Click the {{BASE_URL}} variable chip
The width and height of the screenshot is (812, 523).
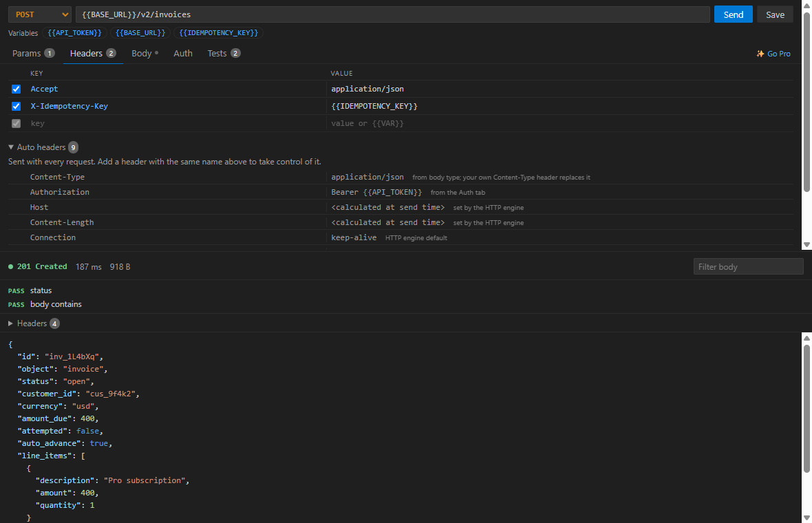pos(140,32)
